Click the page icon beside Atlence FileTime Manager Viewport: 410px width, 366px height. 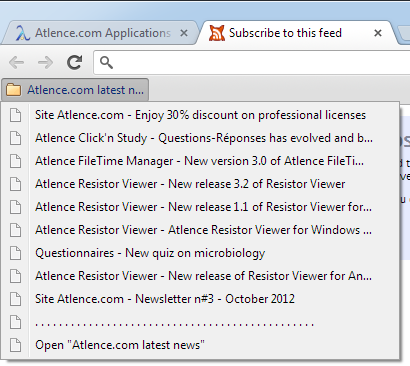[x=15, y=161]
